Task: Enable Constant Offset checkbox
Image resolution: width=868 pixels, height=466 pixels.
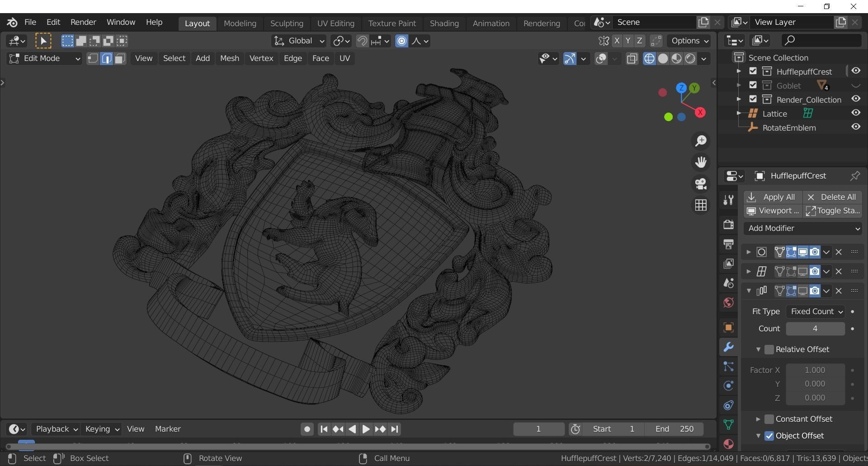Action: (769, 419)
